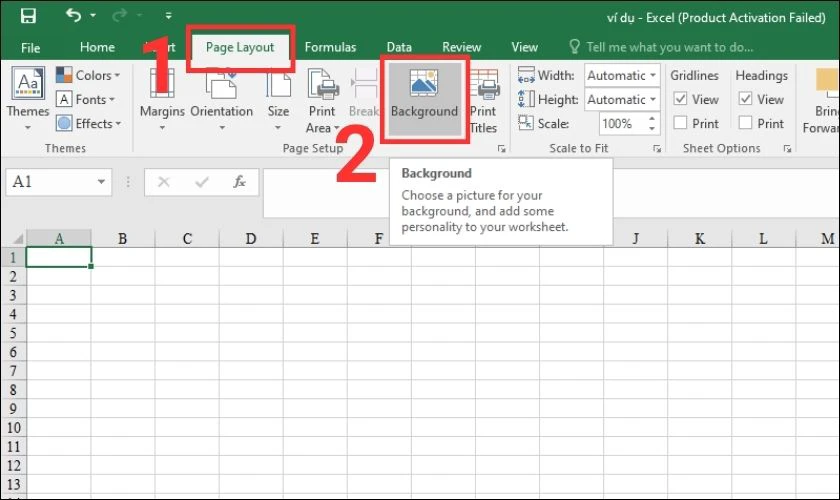This screenshot has width=840, height=500.
Task: Undo the last action
Action: [x=73, y=16]
